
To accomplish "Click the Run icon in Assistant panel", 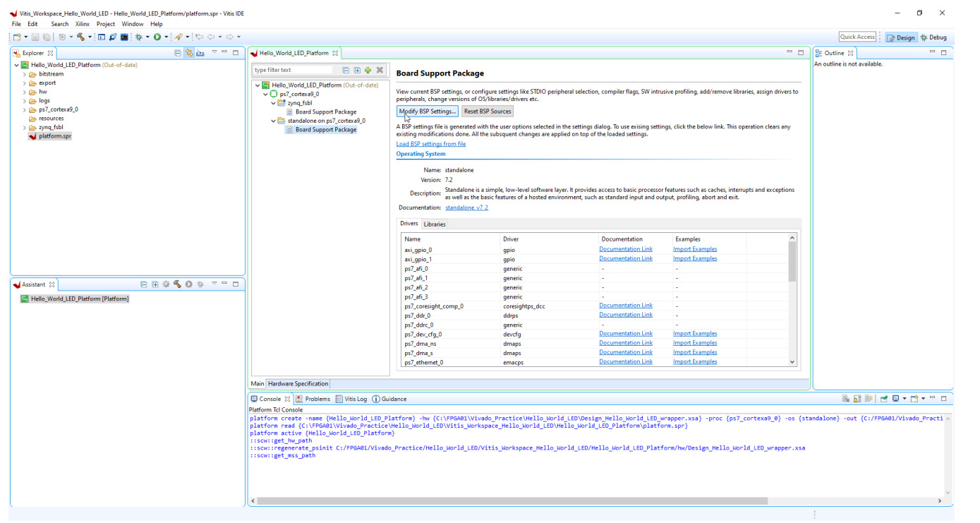I will pos(188,284).
